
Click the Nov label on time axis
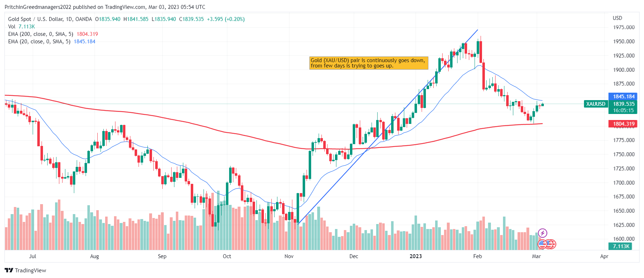[x=289, y=256]
